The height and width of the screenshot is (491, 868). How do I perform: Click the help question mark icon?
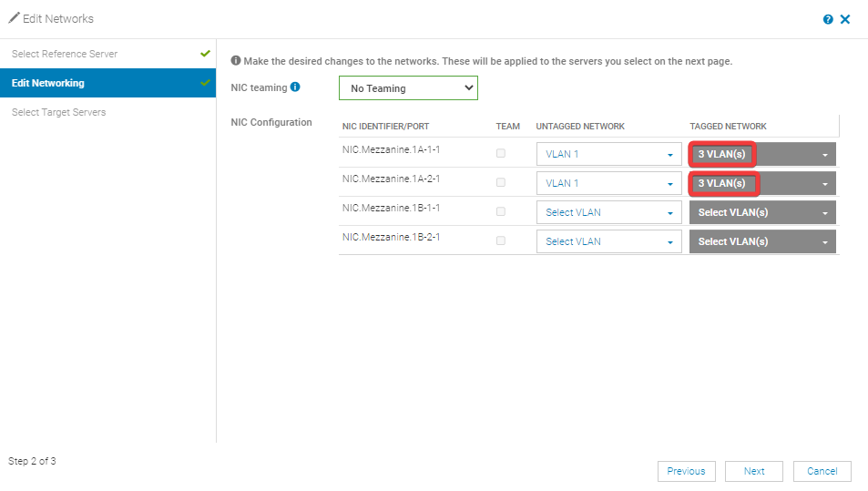click(828, 19)
